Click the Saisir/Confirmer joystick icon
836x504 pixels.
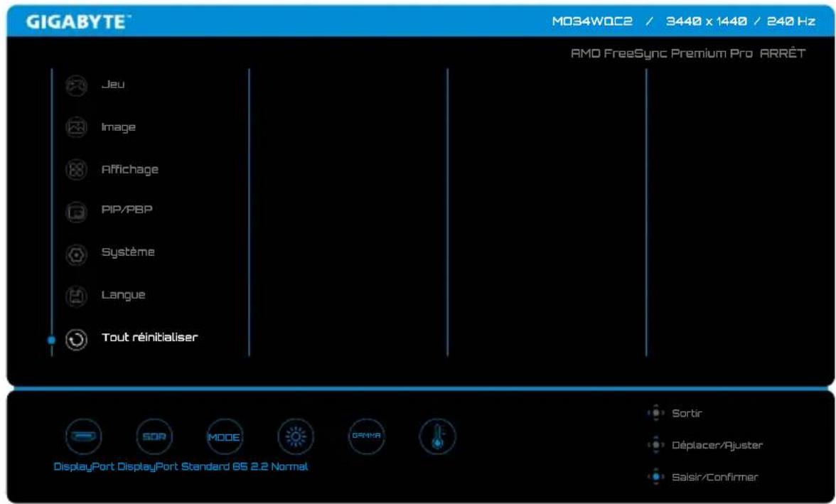(x=655, y=477)
